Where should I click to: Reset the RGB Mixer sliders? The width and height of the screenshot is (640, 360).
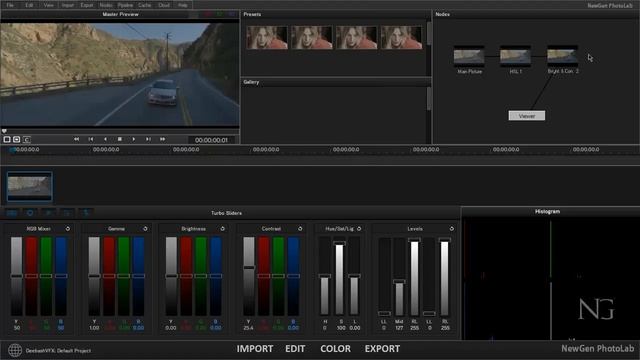68,229
